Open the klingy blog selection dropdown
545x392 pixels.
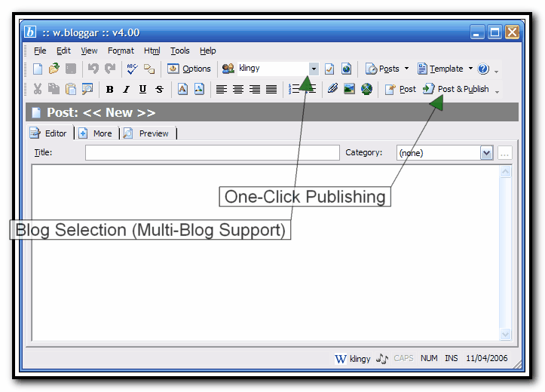click(x=314, y=69)
